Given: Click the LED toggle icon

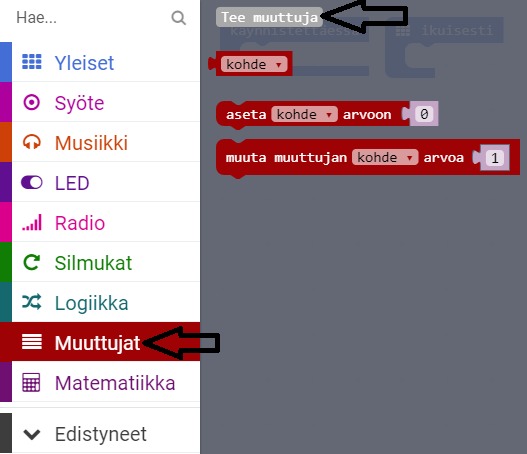Looking at the screenshot, I should click(x=32, y=182).
